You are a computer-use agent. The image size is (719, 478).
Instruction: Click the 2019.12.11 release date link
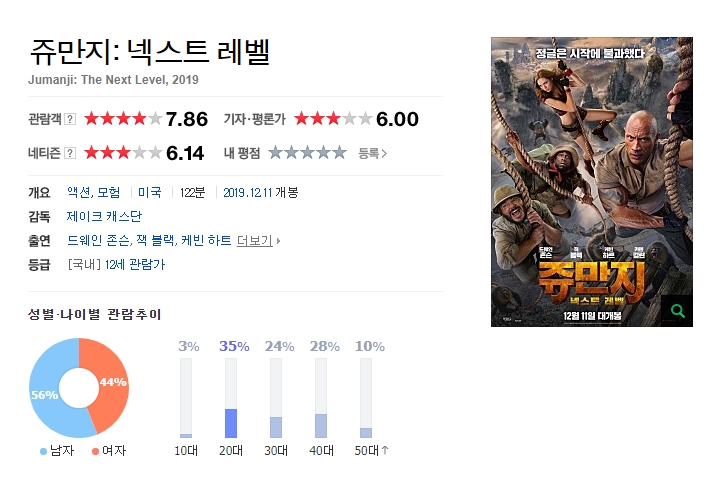248,193
